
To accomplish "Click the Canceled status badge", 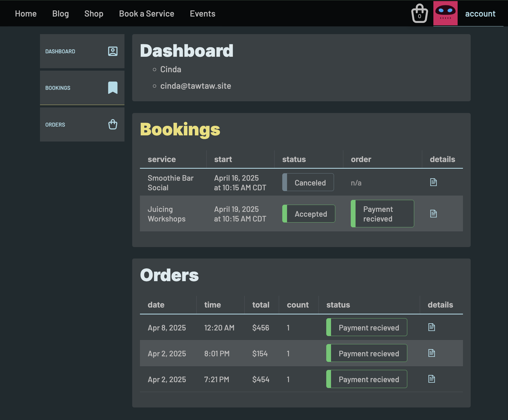I will pyautogui.click(x=308, y=182).
